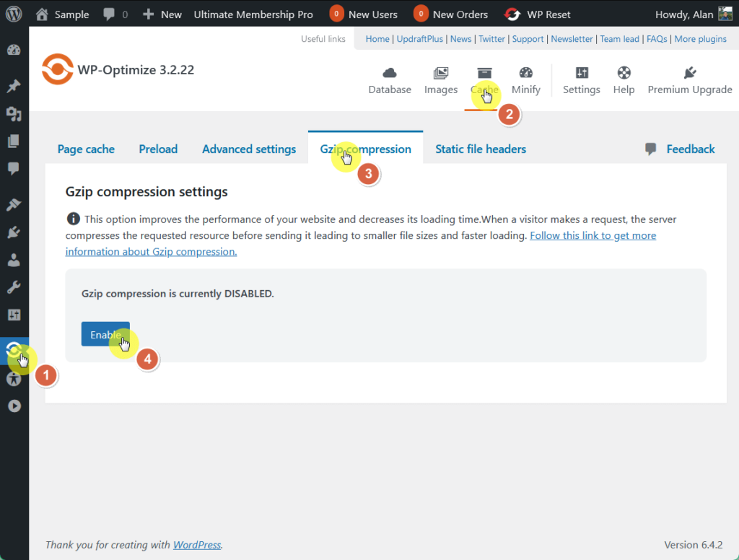Open the Database section
This screenshot has width=739, height=560.
[390, 81]
